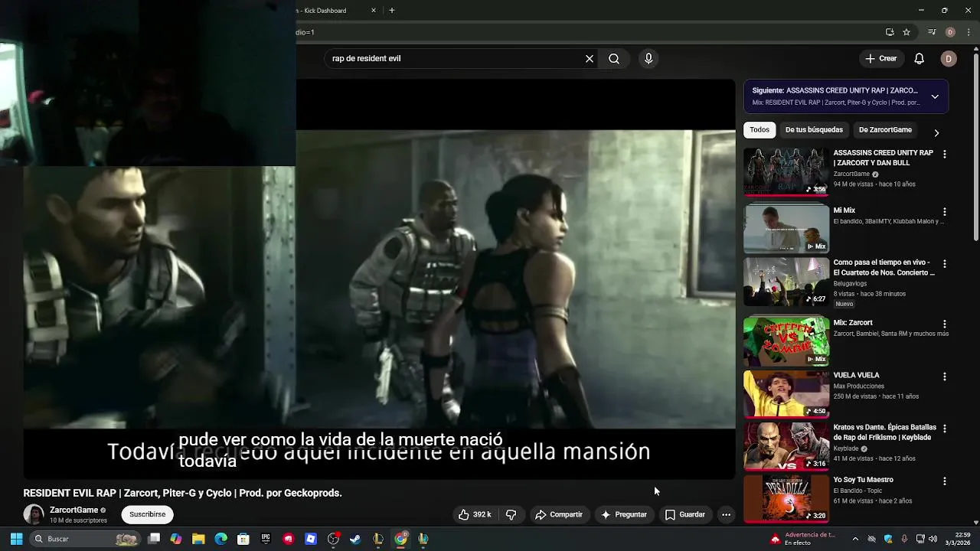980x551 pixels.
Task: Subscribe to ZarcortGame channel
Action: click(x=147, y=514)
